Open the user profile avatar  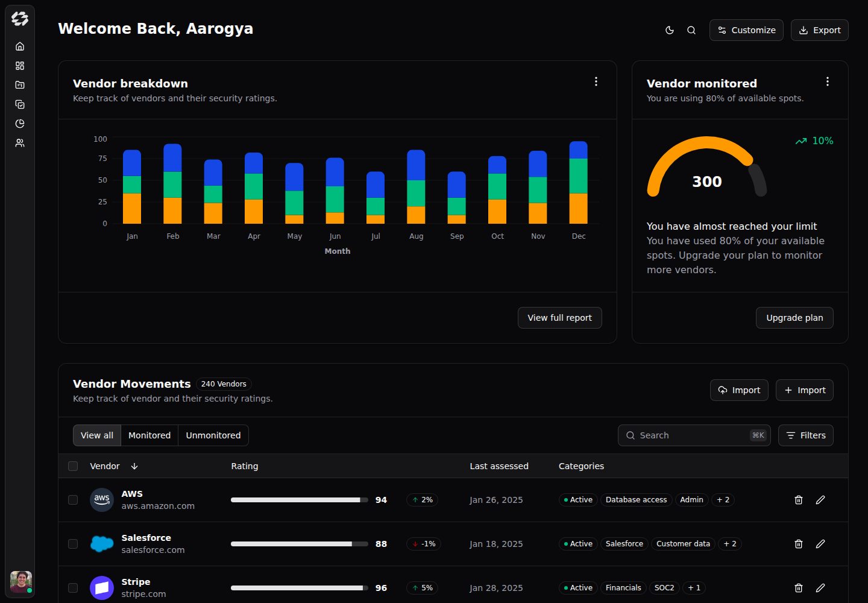pos(21,582)
